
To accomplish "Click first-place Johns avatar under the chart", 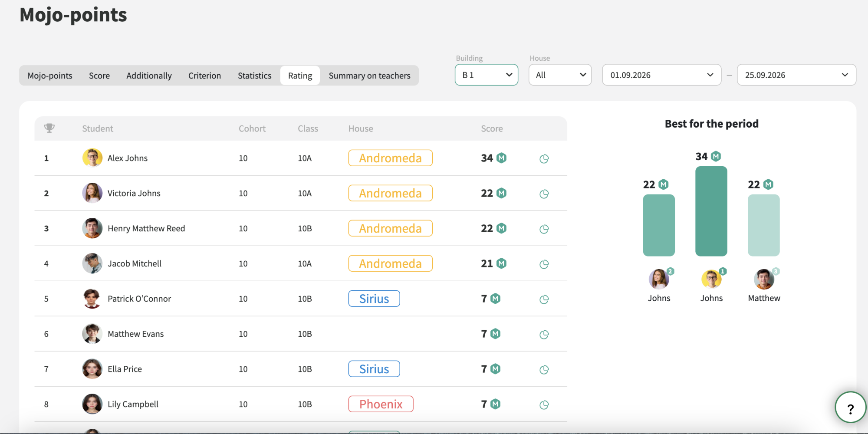I will [711, 279].
